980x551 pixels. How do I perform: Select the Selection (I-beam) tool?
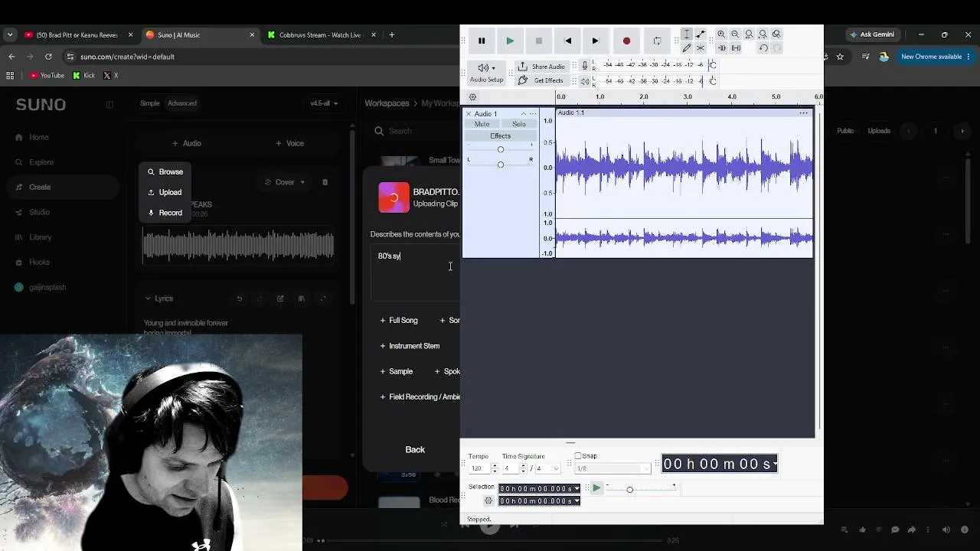pyautogui.click(x=687, y=34)
